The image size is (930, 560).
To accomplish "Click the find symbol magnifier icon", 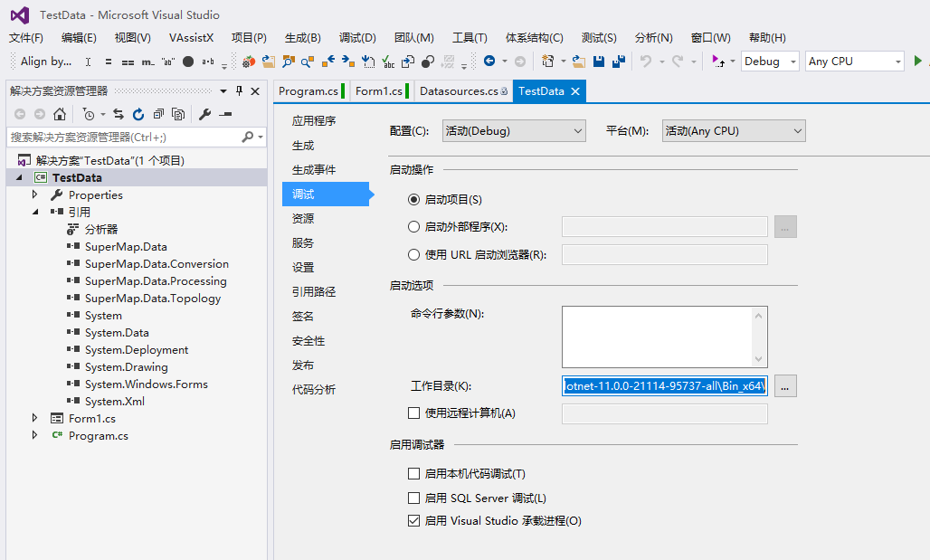I will coord(308,62).
